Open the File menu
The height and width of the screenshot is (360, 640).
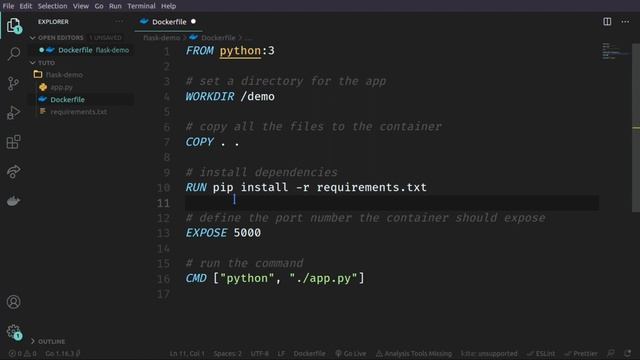pyautogui.click(x=8, y=6)
